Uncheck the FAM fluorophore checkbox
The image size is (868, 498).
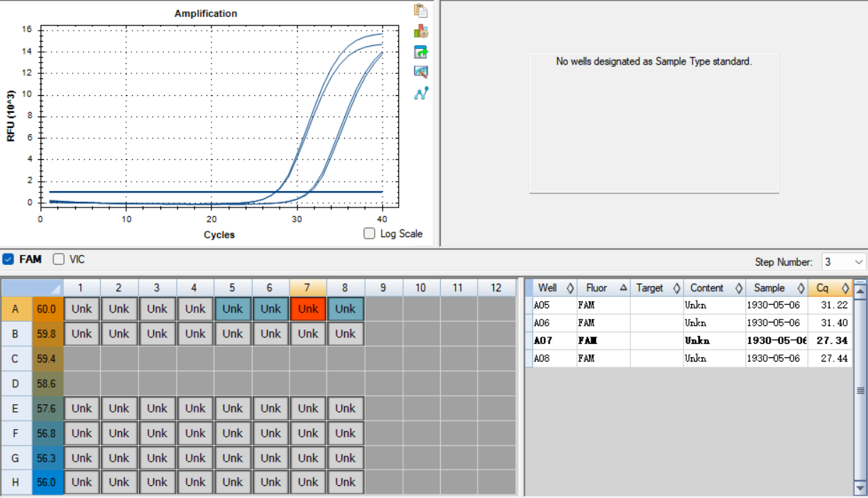(x=9, y=259)
